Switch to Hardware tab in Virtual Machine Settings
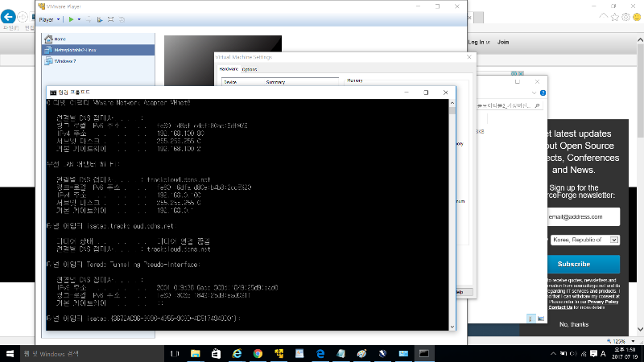 (x=229, y=69)
